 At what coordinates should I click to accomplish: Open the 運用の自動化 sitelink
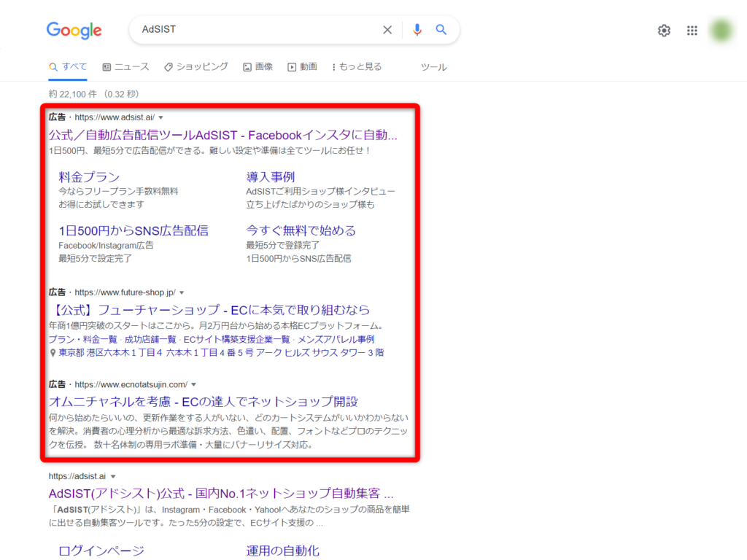pyautogui.click(x=282, y=551)
